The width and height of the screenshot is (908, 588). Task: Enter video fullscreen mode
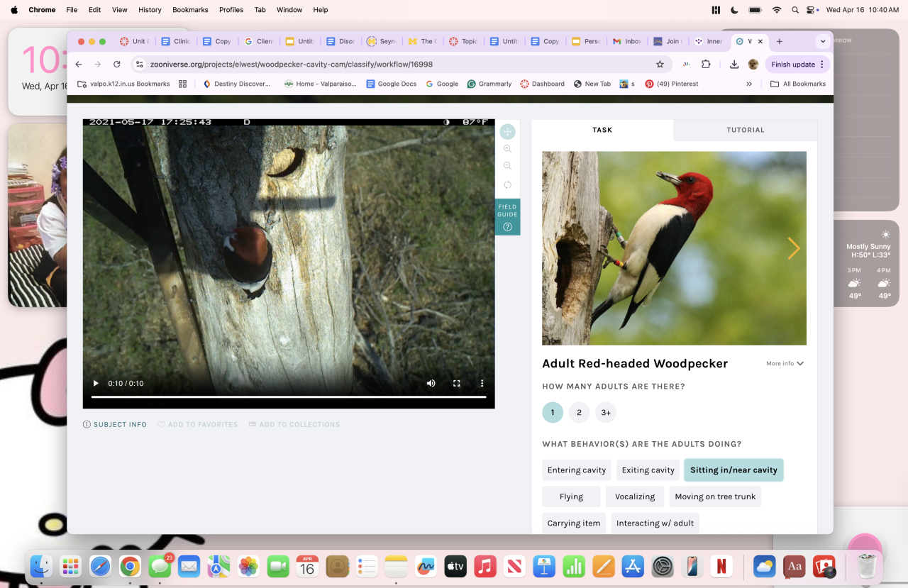click(457, 383)
